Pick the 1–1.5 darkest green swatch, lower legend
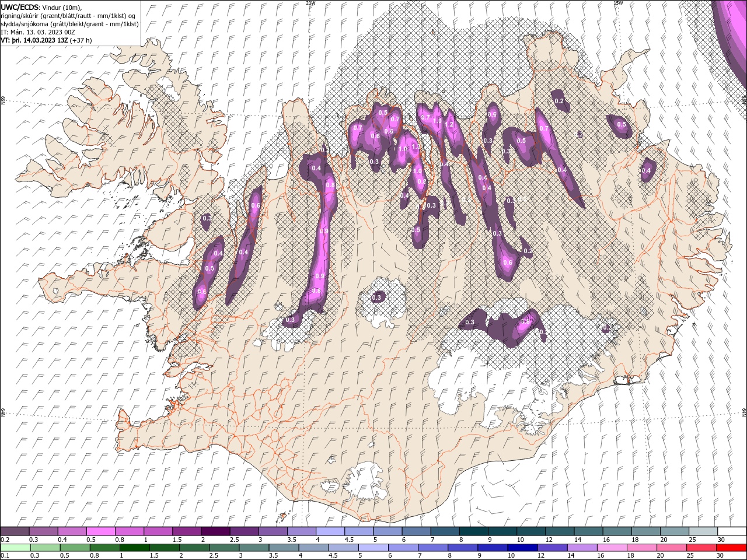The width and height of the screenshot is (747, 560). point(134,548)
